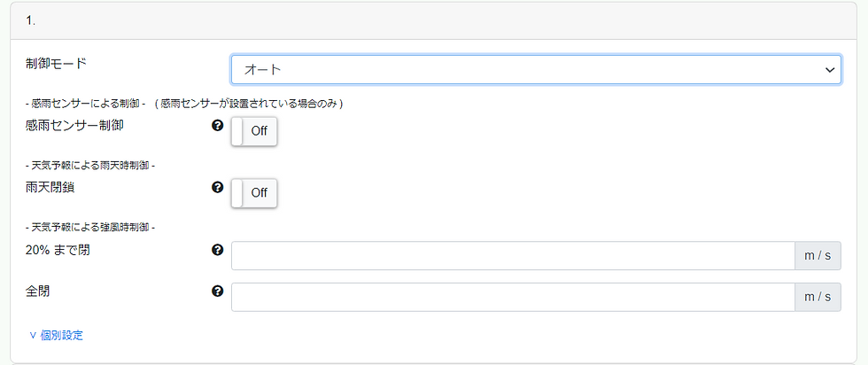868x365 pixels.
Task: Click help icon beside 雨天閉鎖
Action: click(217, 188)
